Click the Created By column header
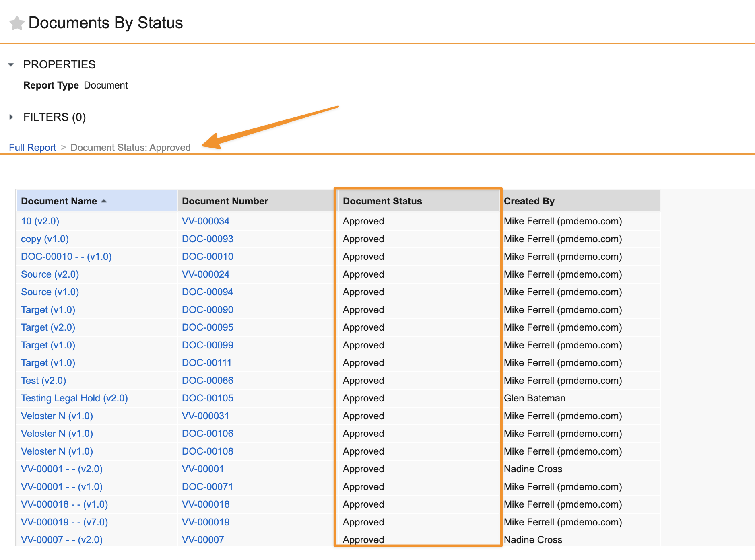 pyautogui.click(x=529, y=201)
